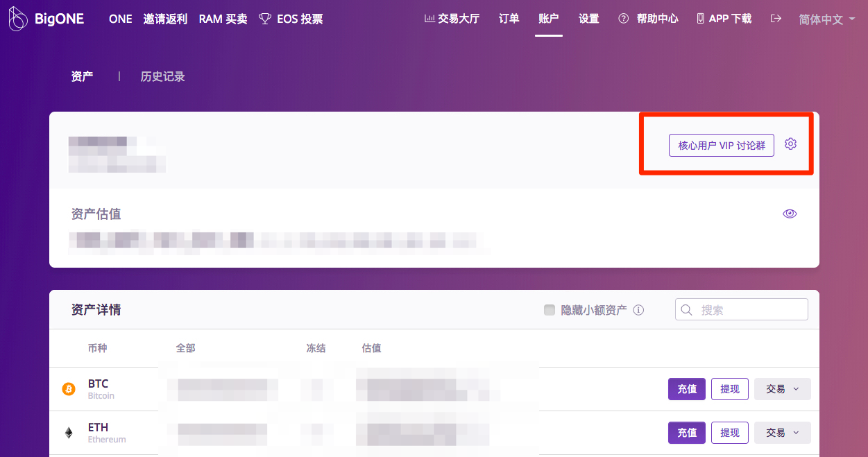868x457 pixels.
Task: Expand 简体中文 language dropdown
Action: click(x=826, y=19)
